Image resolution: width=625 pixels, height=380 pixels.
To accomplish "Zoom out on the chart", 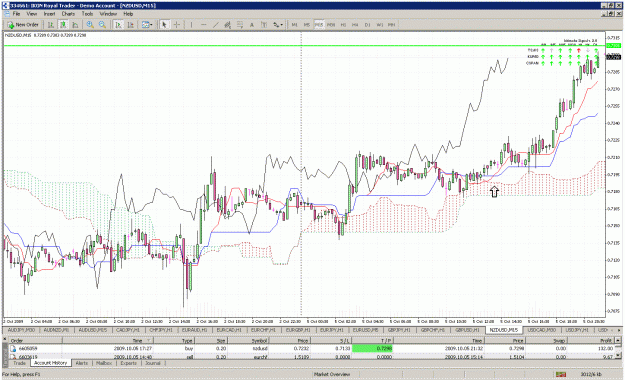I will (102, 25).
